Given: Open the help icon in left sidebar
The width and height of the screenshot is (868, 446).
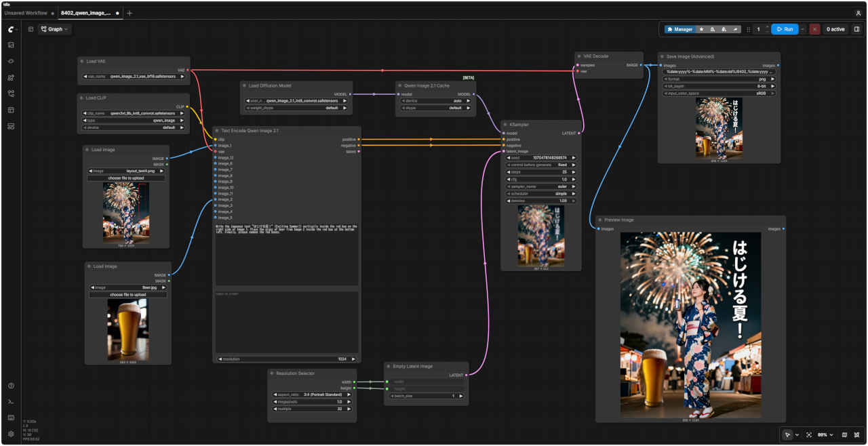Looking at the screenshot, I should (x=11, y=386).
